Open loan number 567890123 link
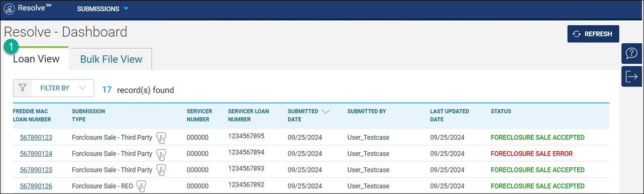Screen dimensions: 644x194 (x=36, y=137)
